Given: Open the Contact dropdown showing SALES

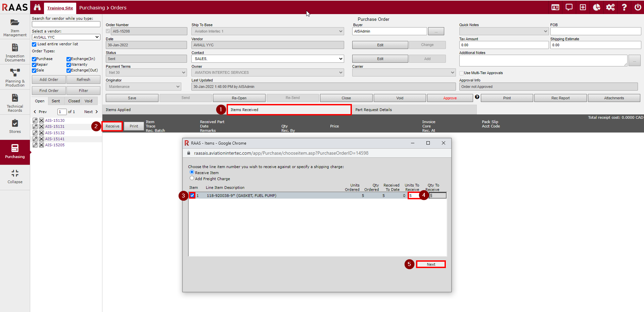Looking at the screenshot, I should tap(267, 59).
